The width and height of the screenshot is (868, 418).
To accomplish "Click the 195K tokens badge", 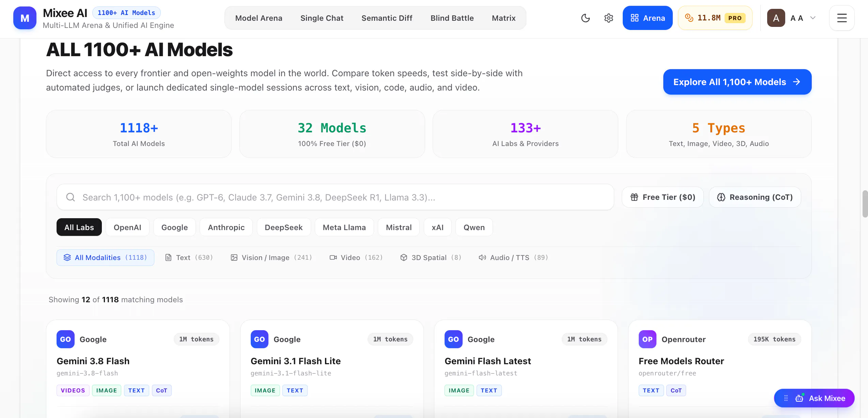I will 774,339.
